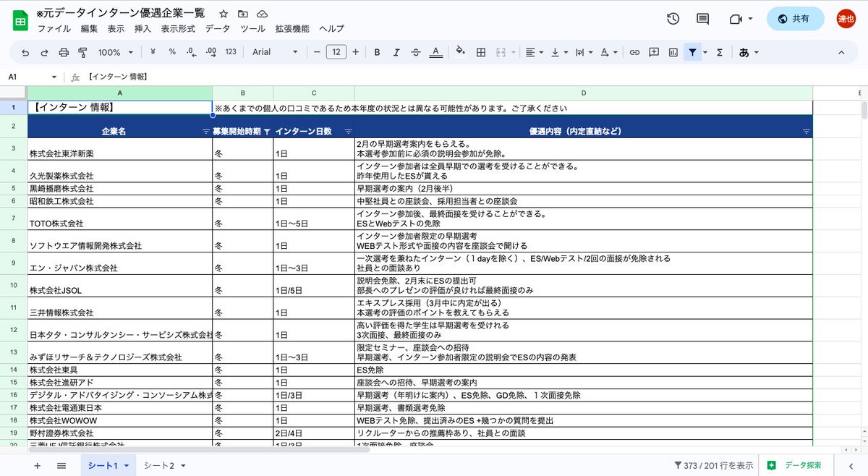Open the ツール menu
The image size is (868, 476).
click(253, 29)
